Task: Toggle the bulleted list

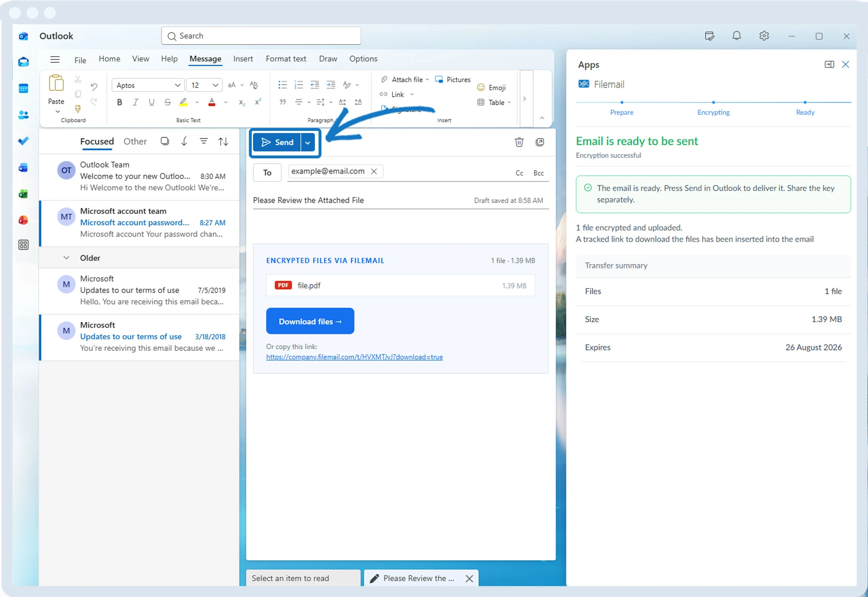Action: tap(282, 85)
